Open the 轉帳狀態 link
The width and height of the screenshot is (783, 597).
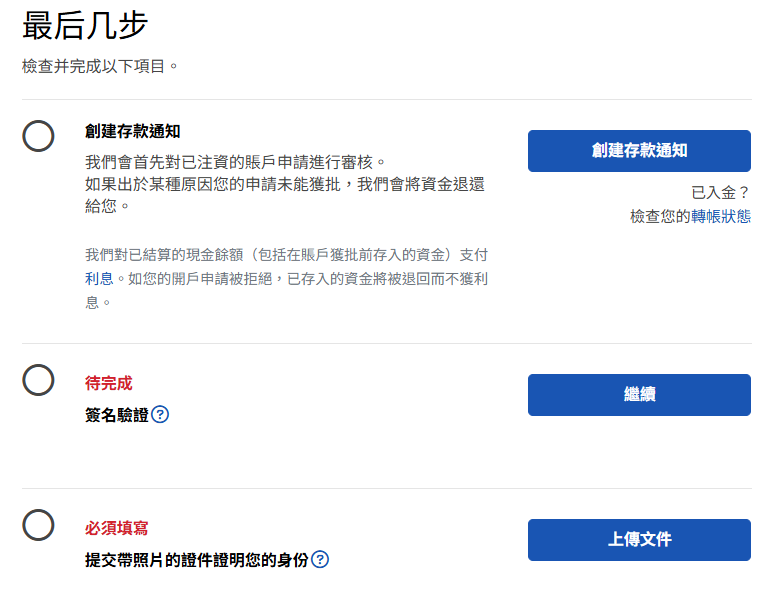pyautogui.click(x=720, y=216)
